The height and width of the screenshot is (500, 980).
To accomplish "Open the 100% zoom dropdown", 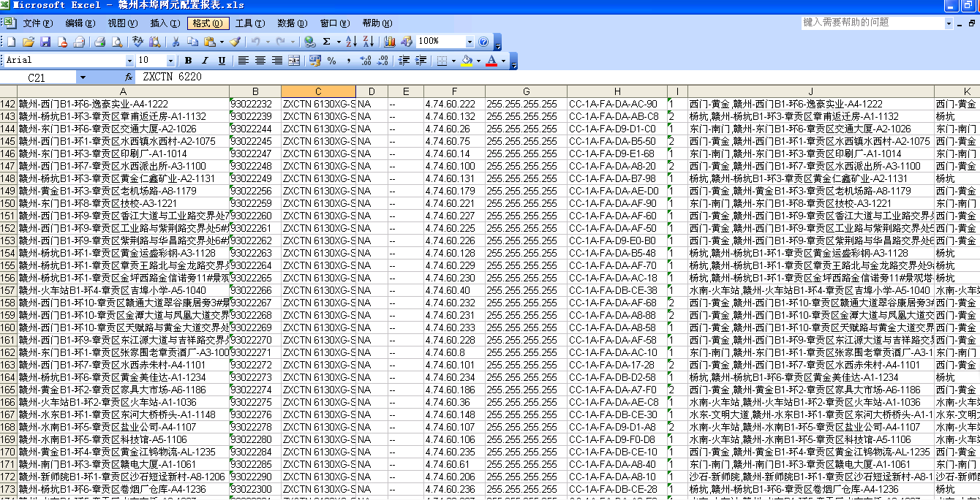I will 469,42.
